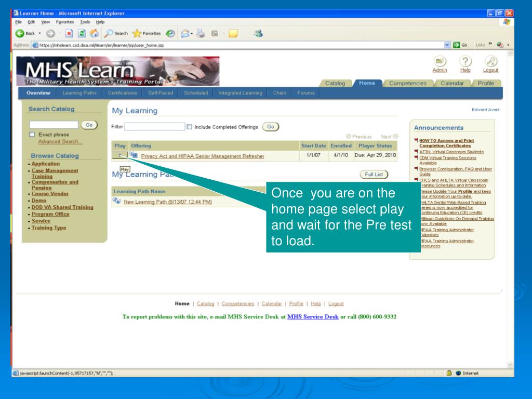Click the padlock icon in status bar
This screenshot has height=399, width=532.
pyautogui.click(x=449, y=373)
